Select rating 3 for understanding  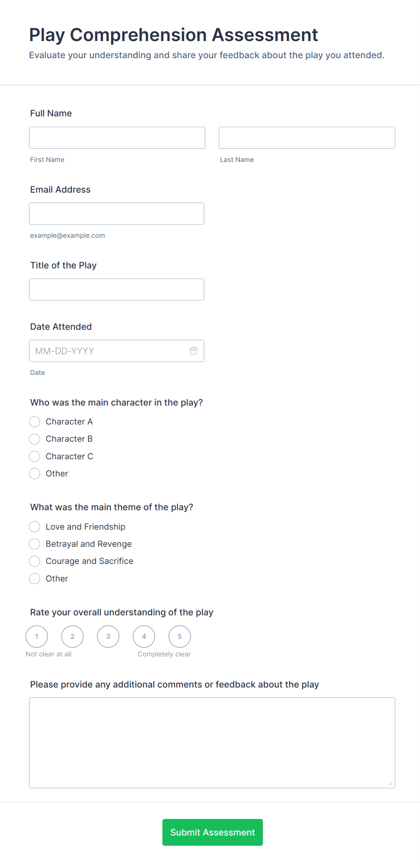[x=108, y=636]
